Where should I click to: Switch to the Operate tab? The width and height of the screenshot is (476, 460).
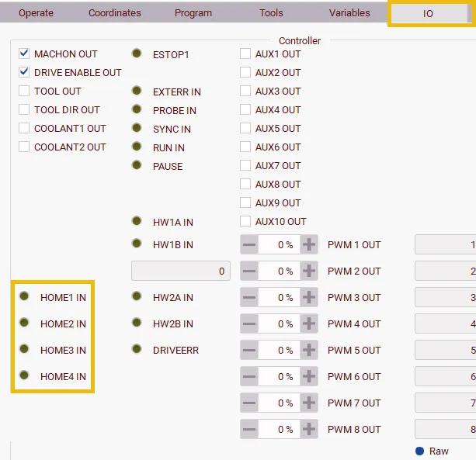[x=36, y=12]
